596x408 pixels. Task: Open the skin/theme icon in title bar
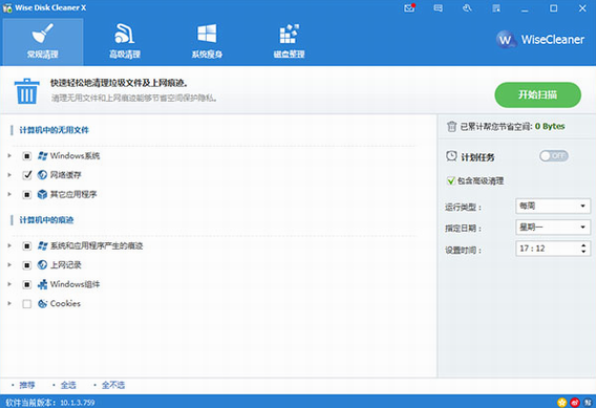tap(467, 8)
